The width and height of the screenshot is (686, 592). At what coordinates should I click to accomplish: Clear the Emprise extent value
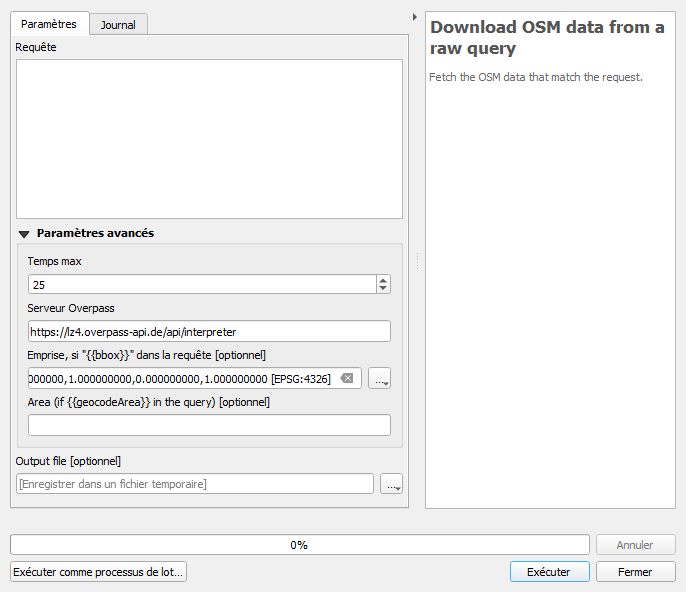coord(346,378)
